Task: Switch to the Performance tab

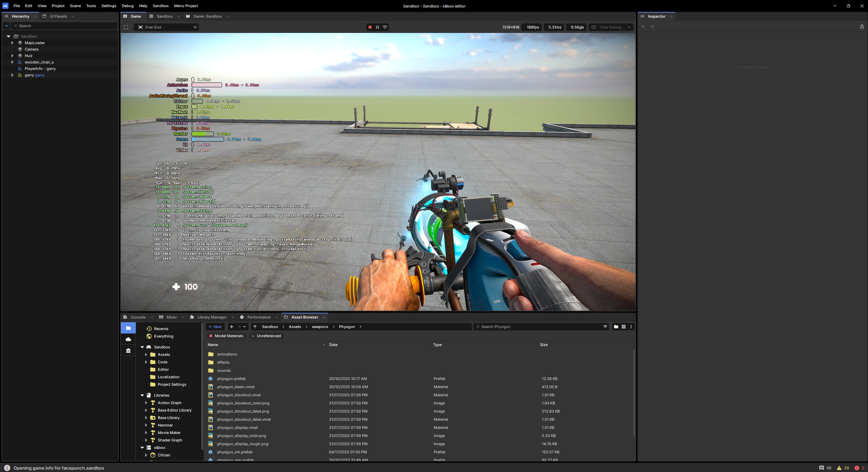Action: click(x=259, y=317)
